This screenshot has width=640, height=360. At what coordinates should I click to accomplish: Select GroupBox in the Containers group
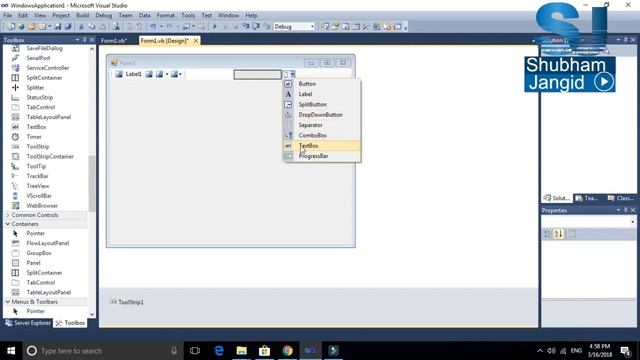click(x=39, y=253)
